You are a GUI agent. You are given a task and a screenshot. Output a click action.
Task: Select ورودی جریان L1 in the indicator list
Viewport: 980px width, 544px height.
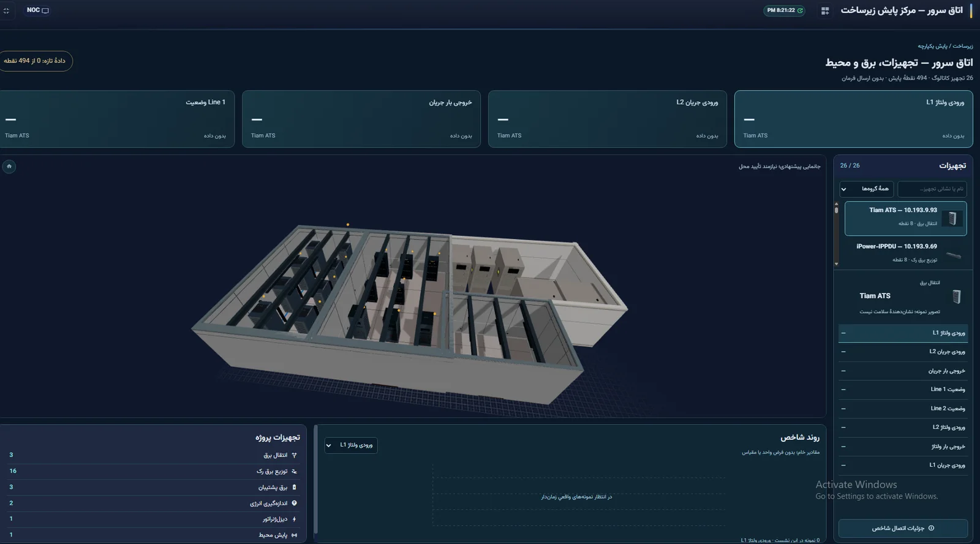click(903, 466)
